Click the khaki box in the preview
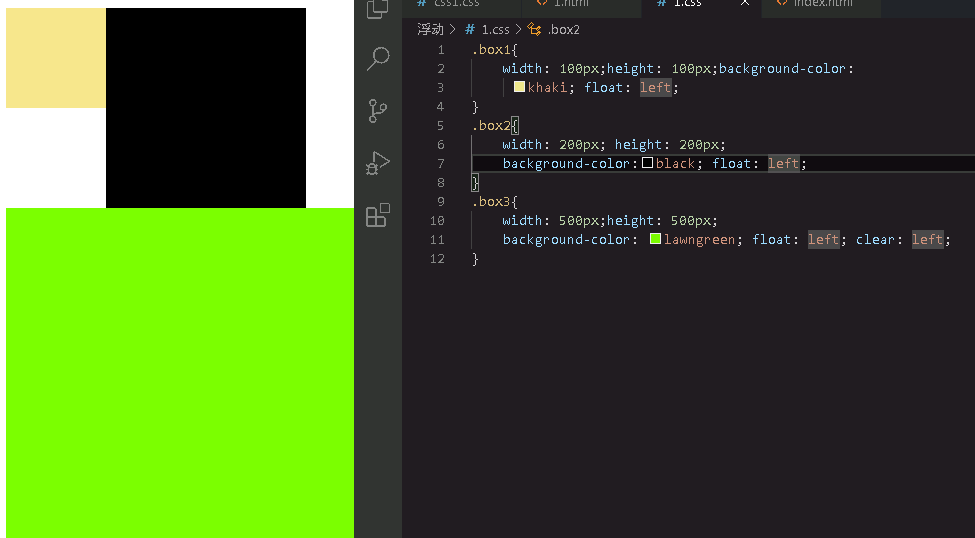The height and width of the screenshot is (538, 975). coord(56,58)
